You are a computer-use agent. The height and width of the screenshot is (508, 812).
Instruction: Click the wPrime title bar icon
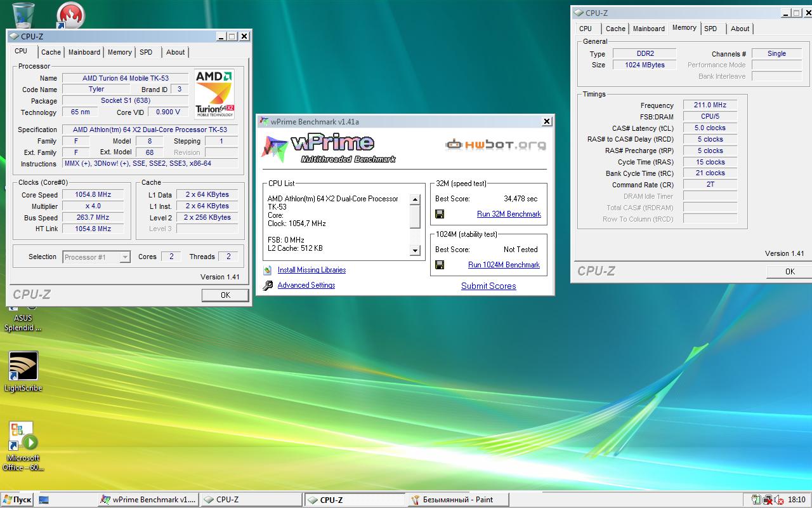pos(265,122)
